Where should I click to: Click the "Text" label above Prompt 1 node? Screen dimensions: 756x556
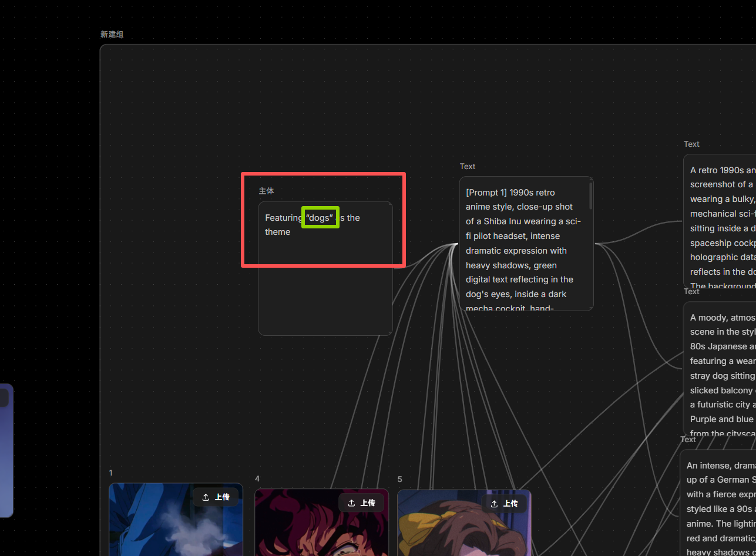point(468,167)
